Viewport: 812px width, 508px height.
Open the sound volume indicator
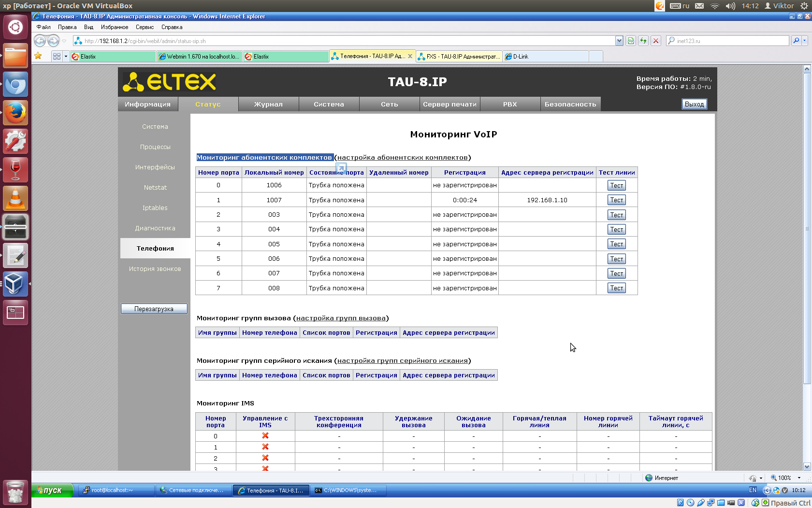(x=730, y=6)
